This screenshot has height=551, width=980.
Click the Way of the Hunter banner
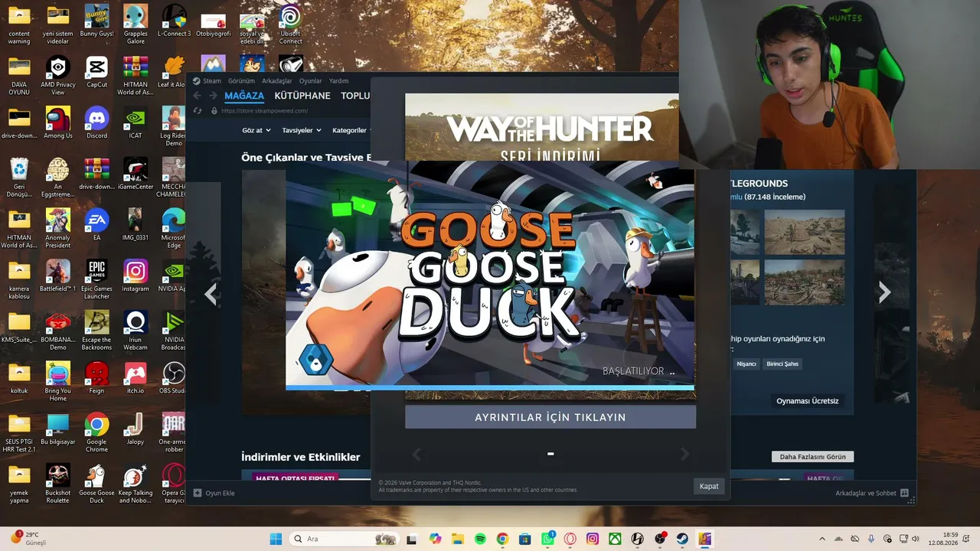[542, 128]
